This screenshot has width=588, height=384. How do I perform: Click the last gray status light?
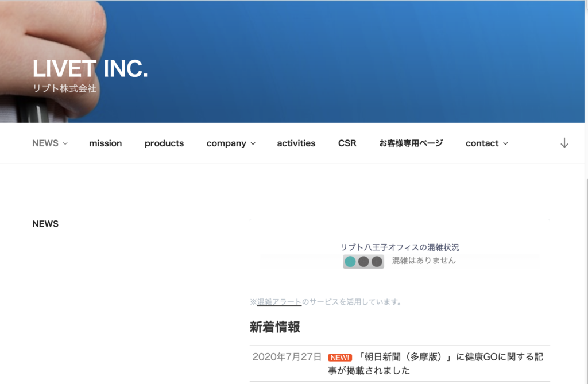(x=377, y=261)
